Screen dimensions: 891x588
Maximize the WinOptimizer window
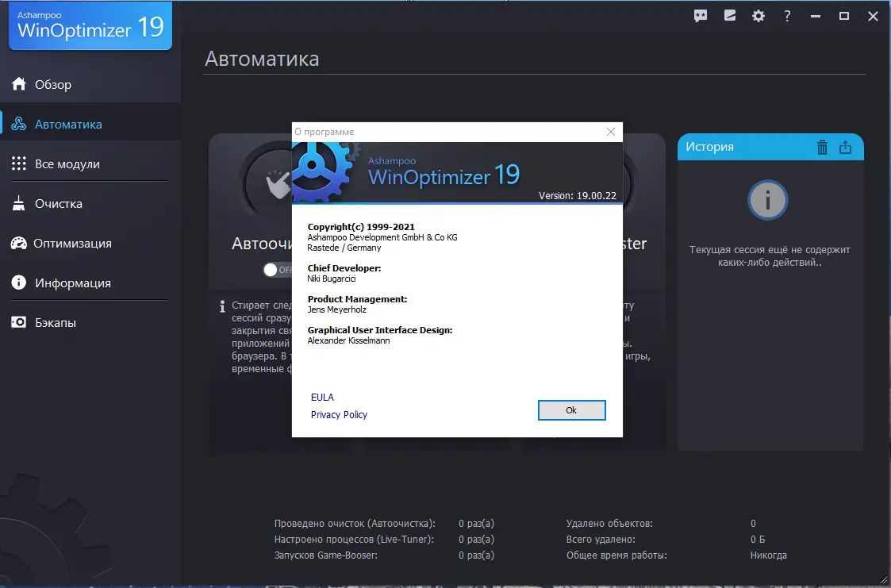(x=844, y=16)
